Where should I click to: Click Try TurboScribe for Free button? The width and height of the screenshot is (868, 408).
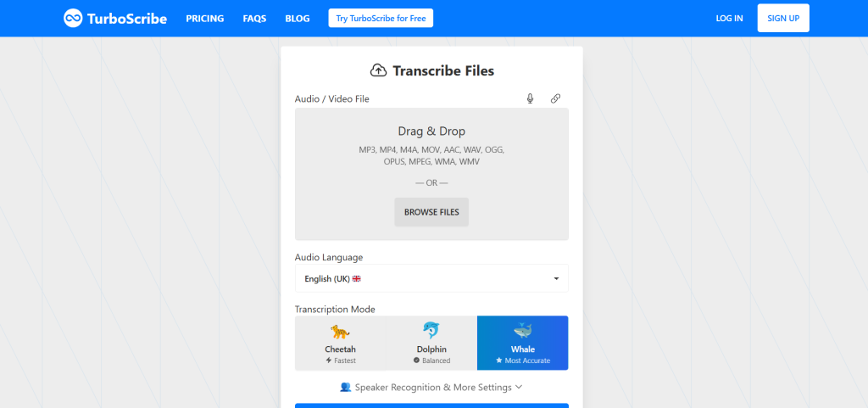[x=381, y=18]
